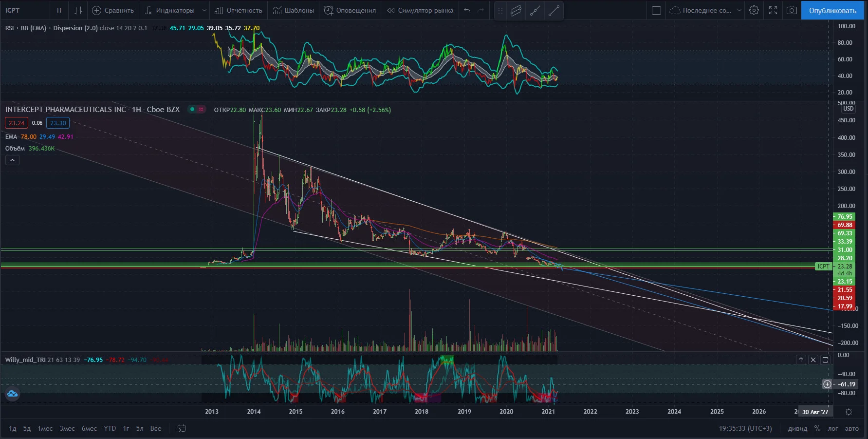Screen dimensions: 868x439
Task: Click the Сравнить compare button
Action: [x=113, y=10]
